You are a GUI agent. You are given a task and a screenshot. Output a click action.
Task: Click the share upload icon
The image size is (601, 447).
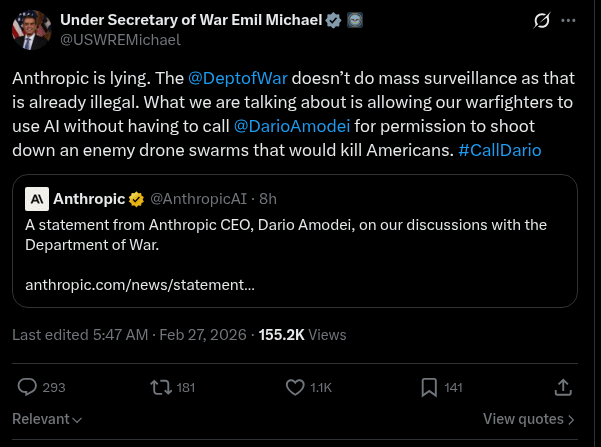click(x=562, y=387)
